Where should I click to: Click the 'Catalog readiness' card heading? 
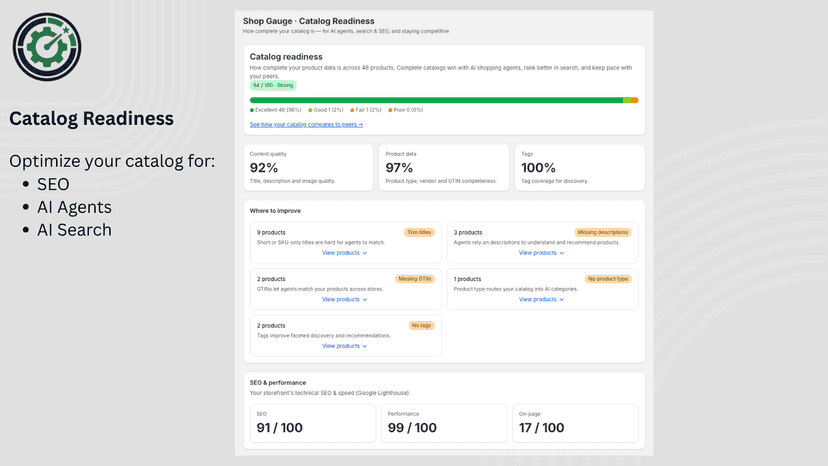286,57
